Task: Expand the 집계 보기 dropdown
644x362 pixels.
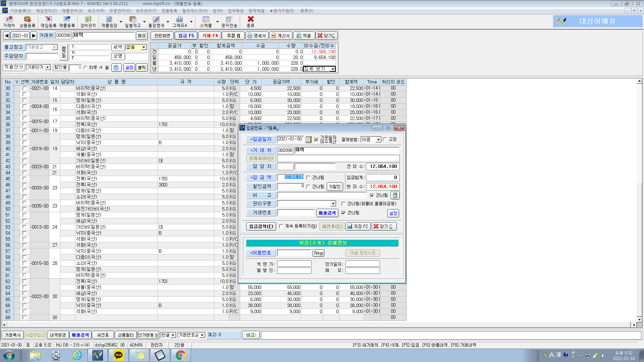Action: (332, 69)
